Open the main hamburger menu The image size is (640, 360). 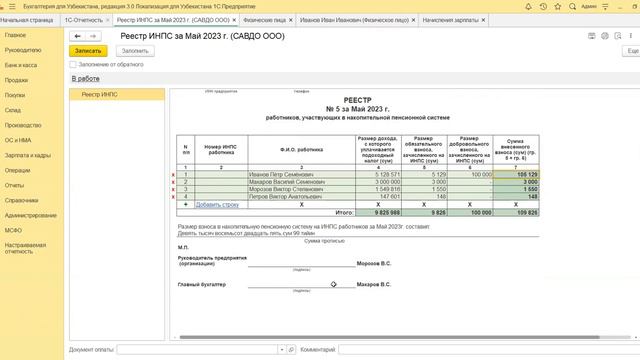(12, 7)
